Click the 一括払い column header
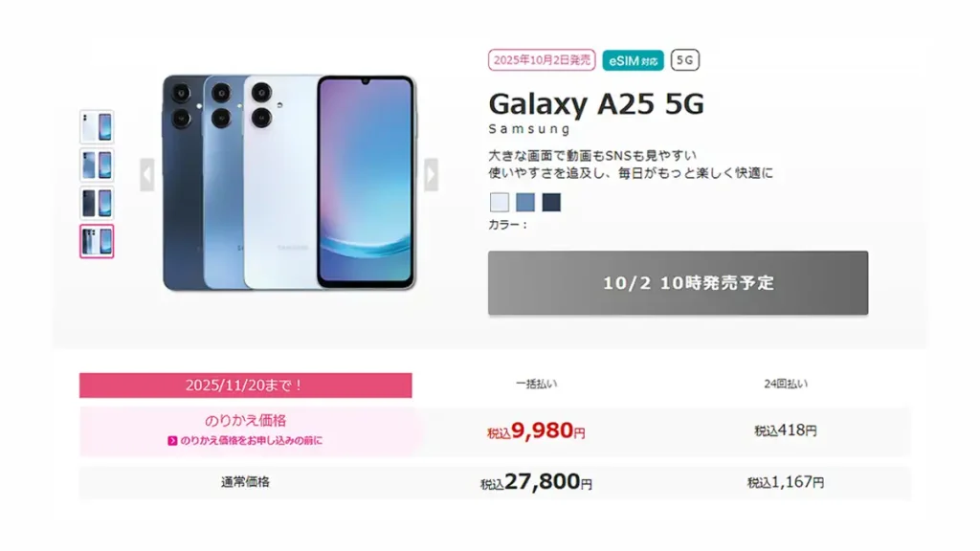Viewport: 980px width, 551px height. (536, 384)
